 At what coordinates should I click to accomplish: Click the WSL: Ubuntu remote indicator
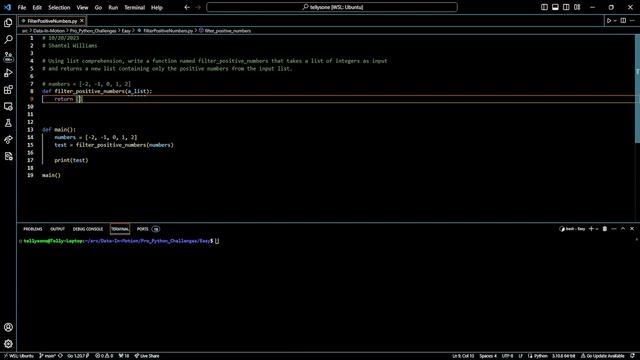point(18,356)
